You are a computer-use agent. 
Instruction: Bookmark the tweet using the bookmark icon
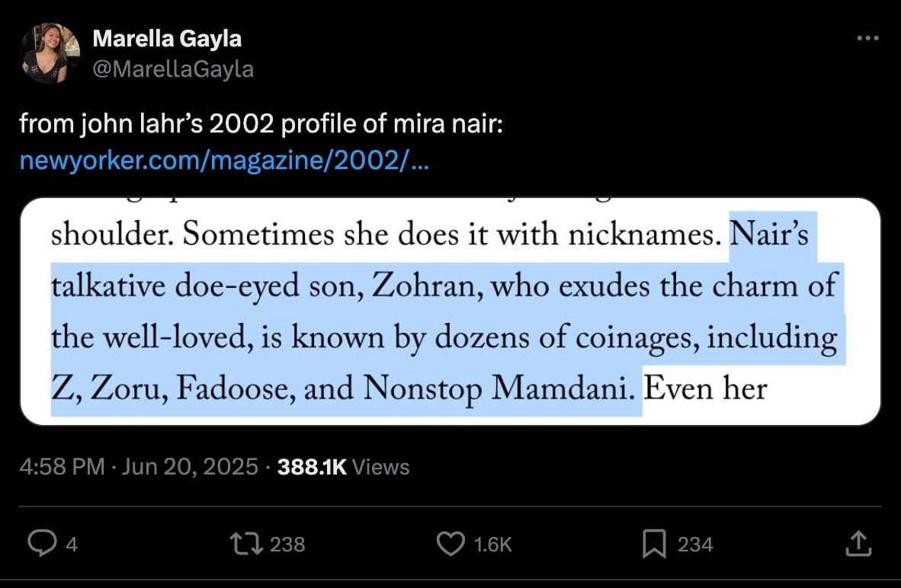point(655,543)
